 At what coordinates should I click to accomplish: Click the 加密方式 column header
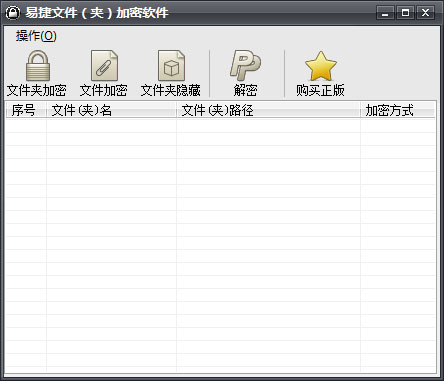tap(397, 110)
